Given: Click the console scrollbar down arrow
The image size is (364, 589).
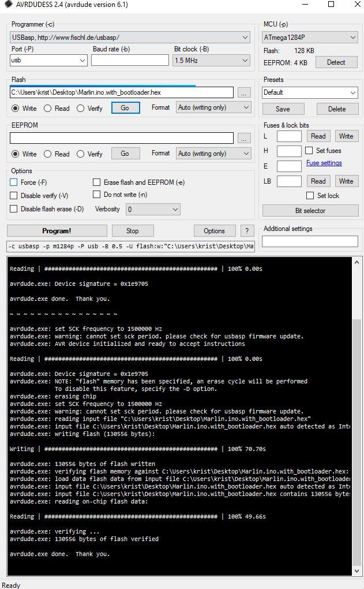Looking at the screenshot, I should coord(357,571).
